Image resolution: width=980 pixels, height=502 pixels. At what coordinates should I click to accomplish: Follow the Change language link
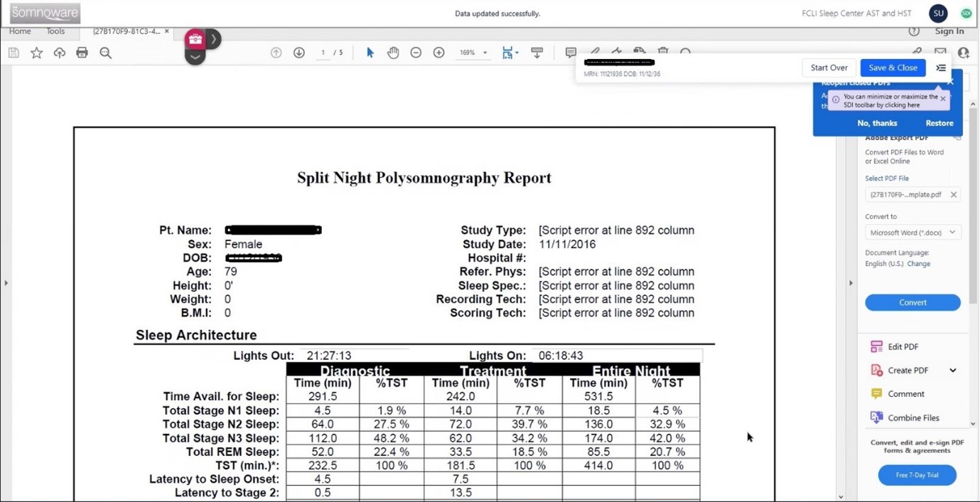(x=918, y=264)
